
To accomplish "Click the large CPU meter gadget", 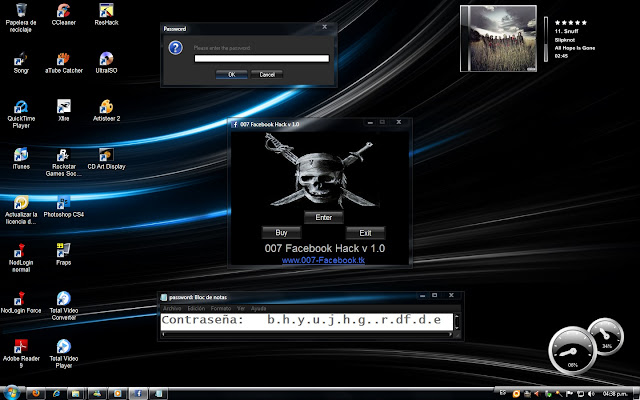I will tap(573, 350).
